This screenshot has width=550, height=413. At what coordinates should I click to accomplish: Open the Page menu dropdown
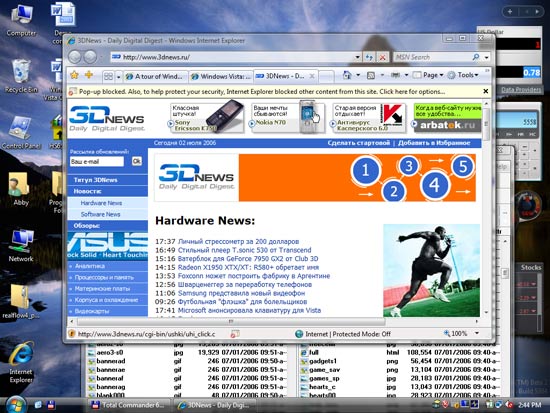tap(429, 75)
